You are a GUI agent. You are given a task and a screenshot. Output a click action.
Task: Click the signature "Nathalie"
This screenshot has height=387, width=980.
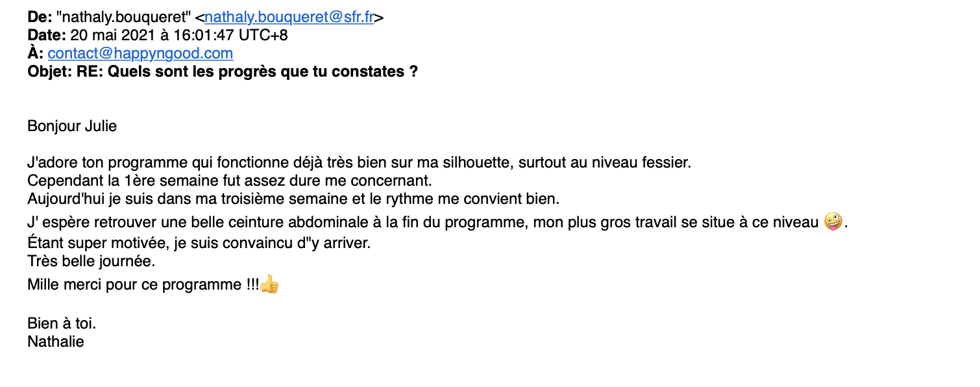tap(56, 341)
